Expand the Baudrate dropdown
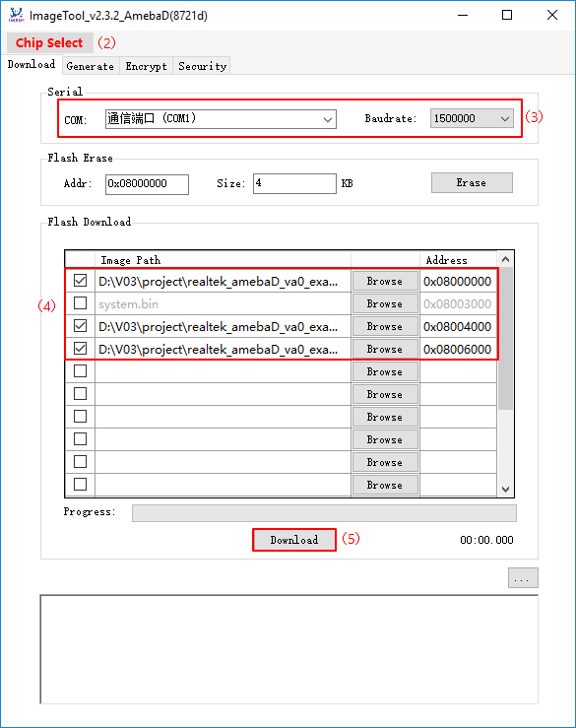The height and width of the screenshot is (728, 576). (472, 118)
